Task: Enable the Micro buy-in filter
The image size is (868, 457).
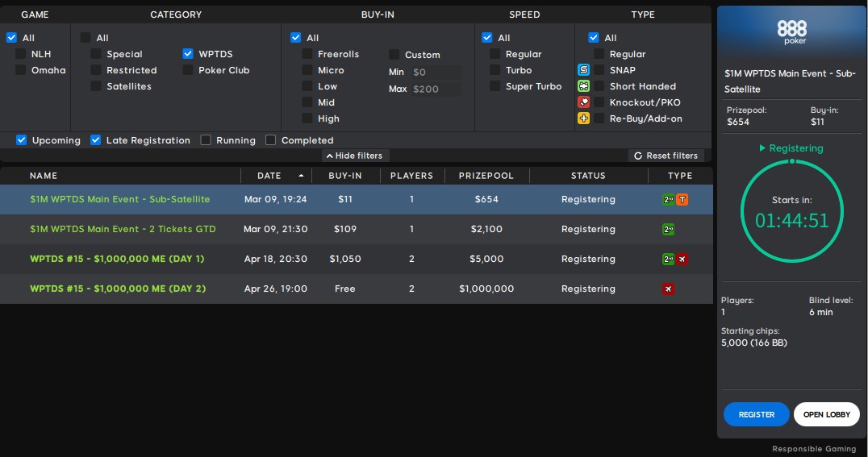Action: pyautogui.click(x=307, y=69)
